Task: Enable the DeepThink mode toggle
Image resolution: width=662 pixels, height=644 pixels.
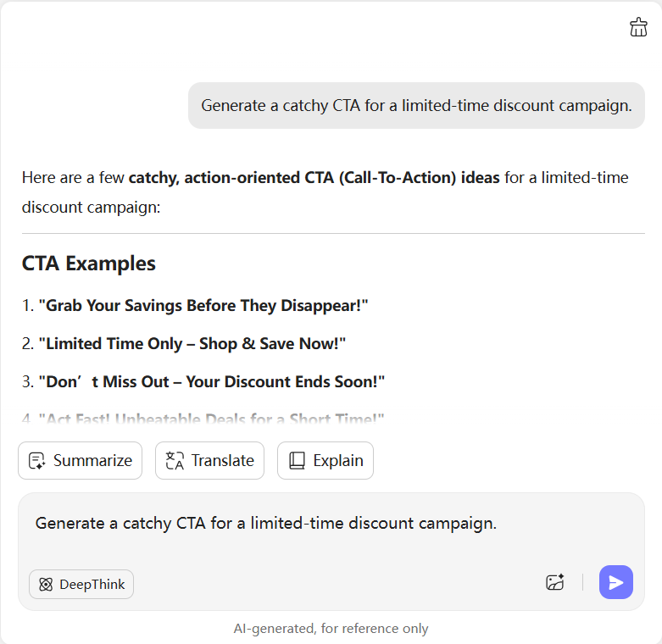Action: (81, 585)
